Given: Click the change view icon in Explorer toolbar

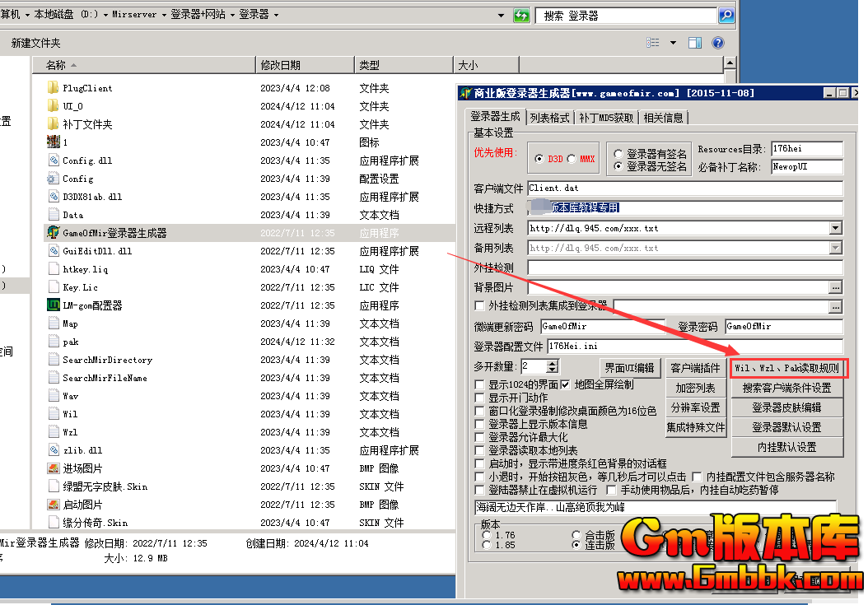Looking at the screenshot, I should coord(653,43).
